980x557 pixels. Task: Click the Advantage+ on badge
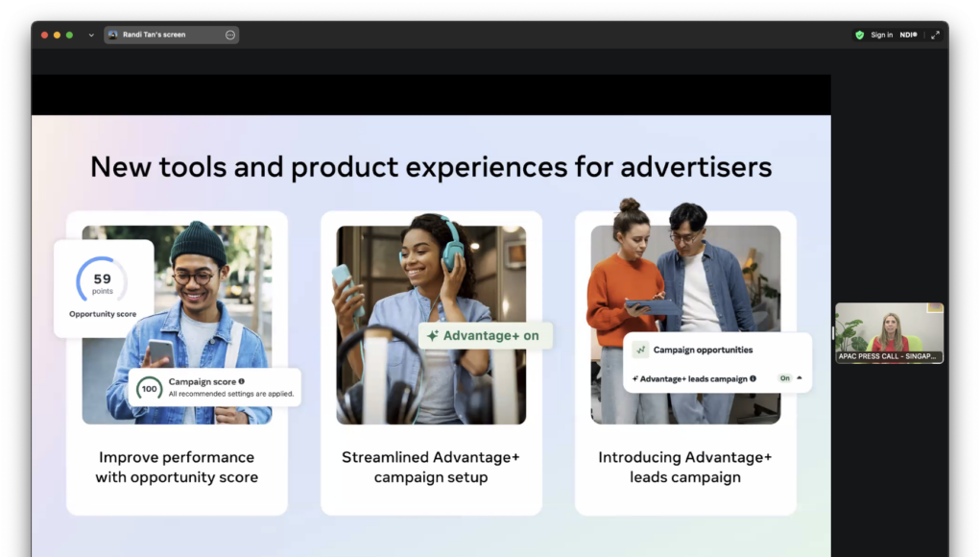pos(485,336)
